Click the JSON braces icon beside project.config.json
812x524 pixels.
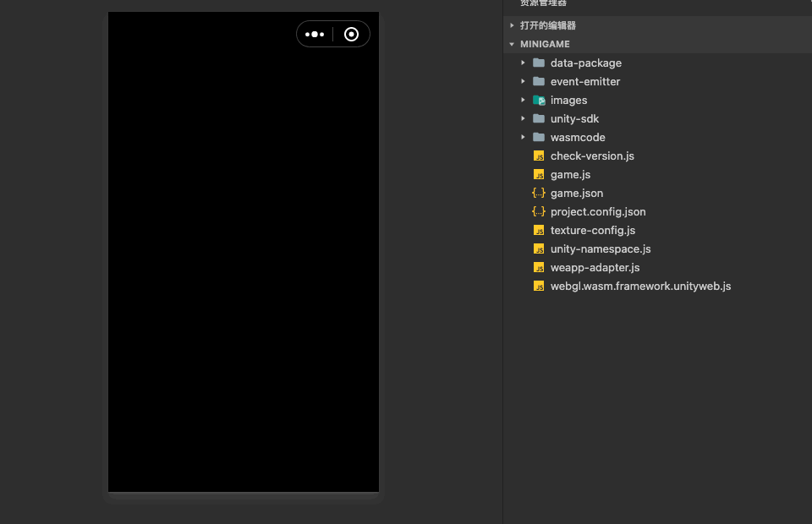coord(539,211)
